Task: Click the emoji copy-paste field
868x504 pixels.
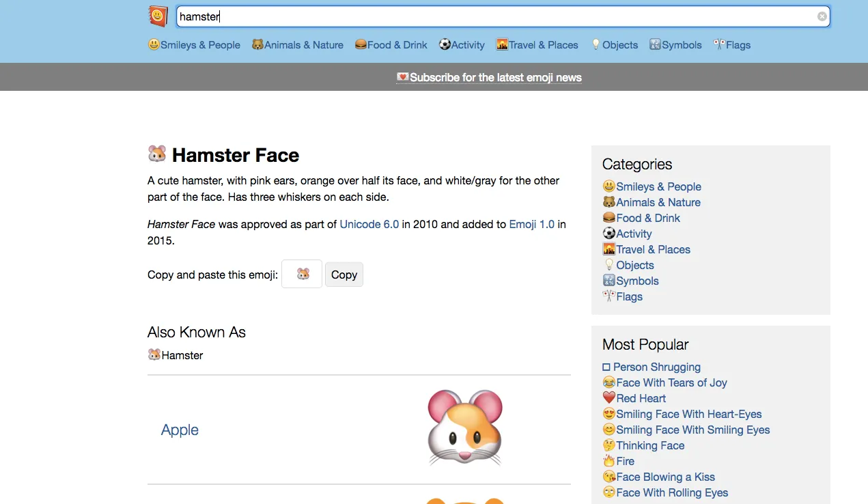Action: click(302, 275)
